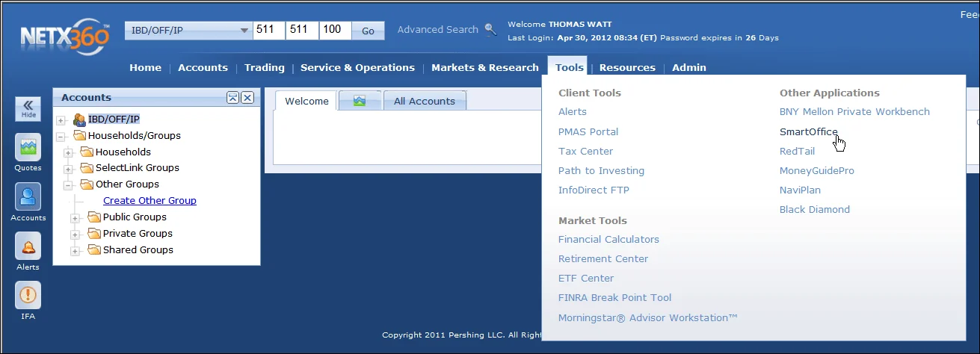Open the Accounts menu in navigation bar
Image resolution: width=980 pixels, height=354 pixels.
(203, 67)
